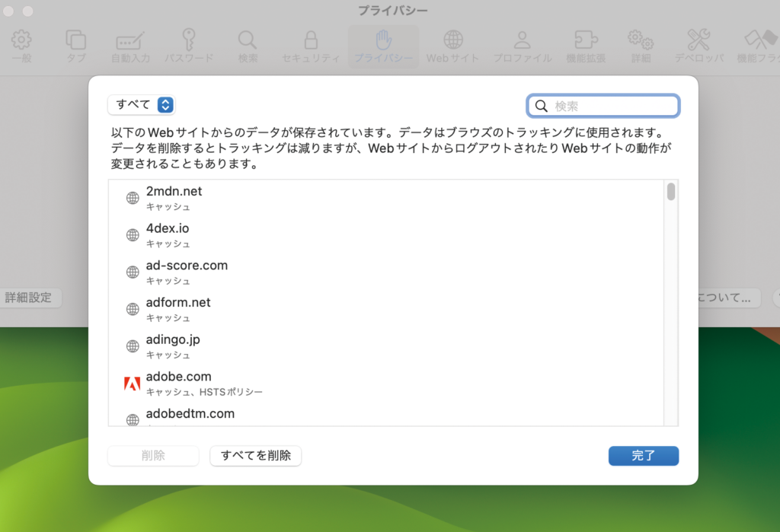Click globe icon beside 4dex.io
Image resolution: width=780 pixels, height=532 pixels.
coord(133,234)
